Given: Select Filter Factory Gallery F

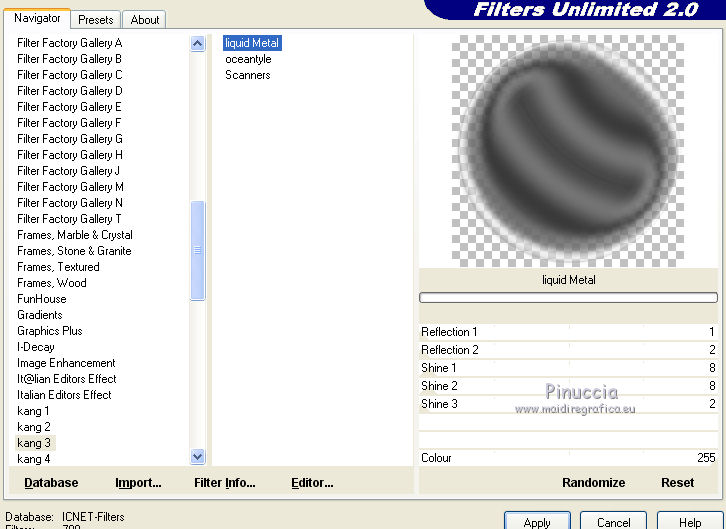Looking at the screenshot, I should [x=69, y=123].
